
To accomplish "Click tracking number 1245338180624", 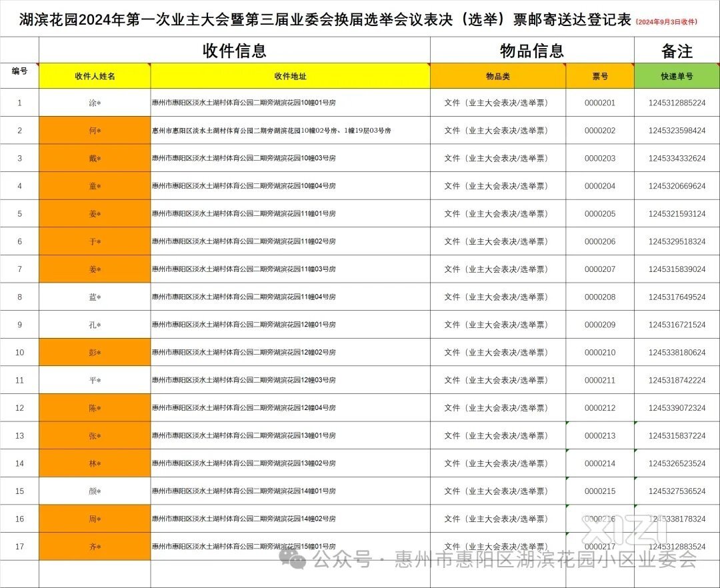I will 677,353.
